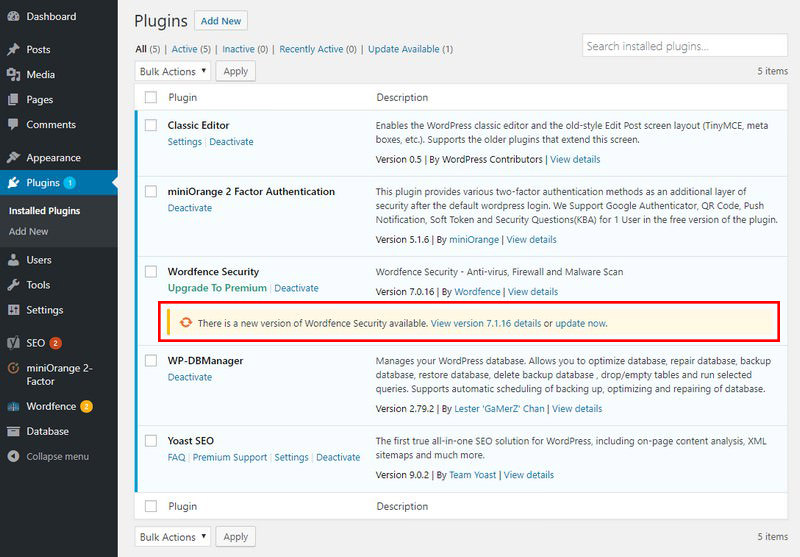
Task: View details for WP-DBManager
Action: click(x=577, y=409)
